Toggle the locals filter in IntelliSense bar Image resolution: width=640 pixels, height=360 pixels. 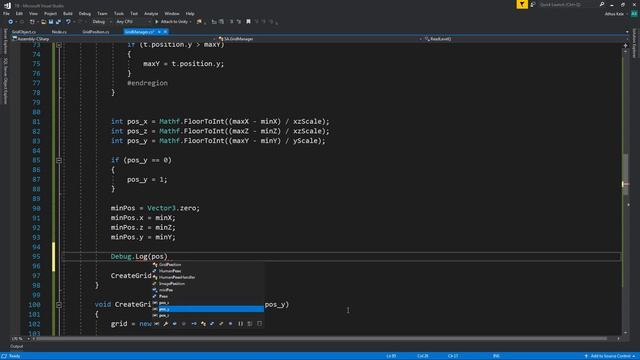tap(156, 324)
